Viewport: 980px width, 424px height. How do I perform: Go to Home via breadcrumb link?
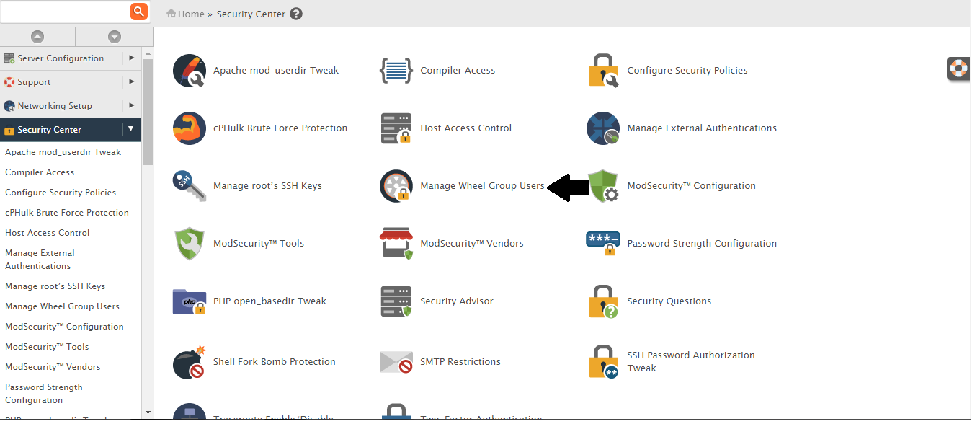pos(191,14)
